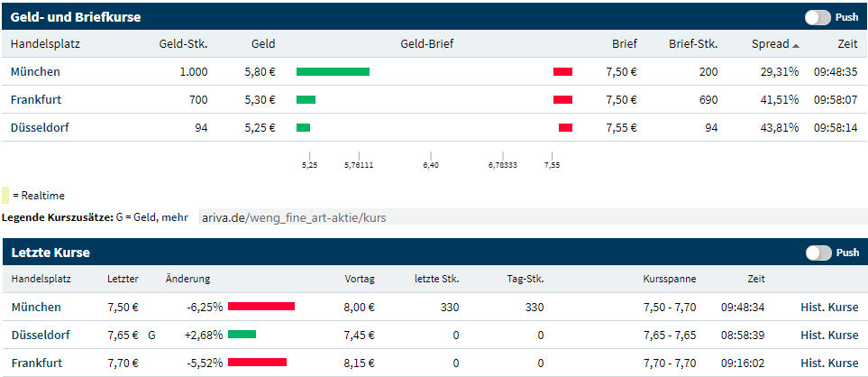Sort by Geld-Stk. column header
Screen dimensions: 868x377
click(x=183, y=43)
